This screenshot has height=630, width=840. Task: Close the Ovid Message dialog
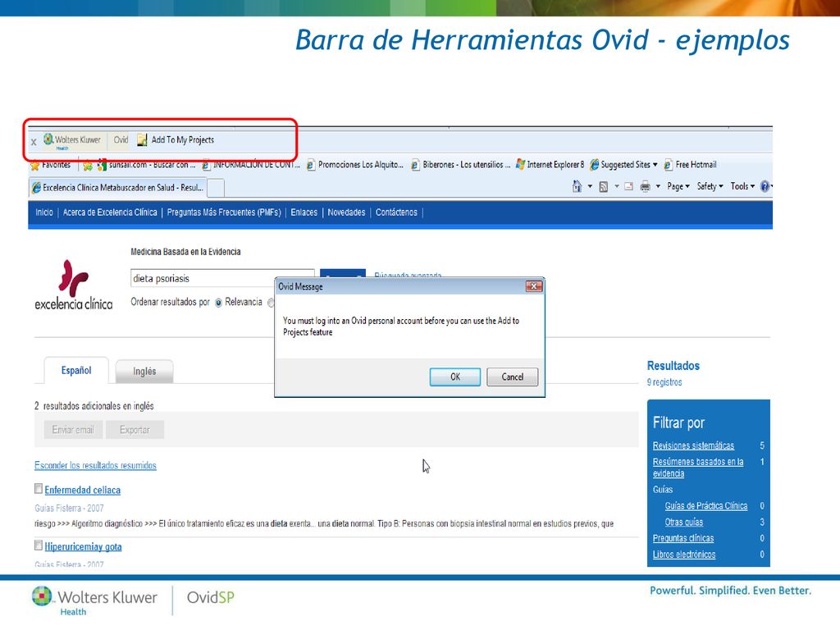coord(533,286)
